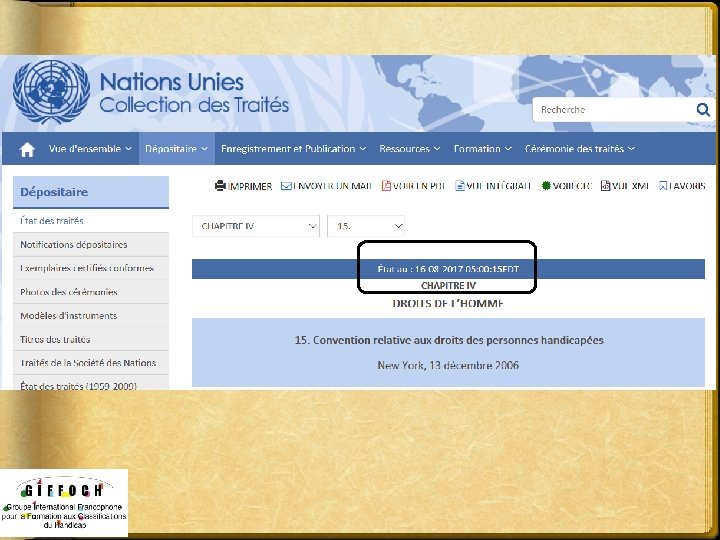Go to the home page icon
The height and width of the screenshot is (540, 720).
pos(27,149)
